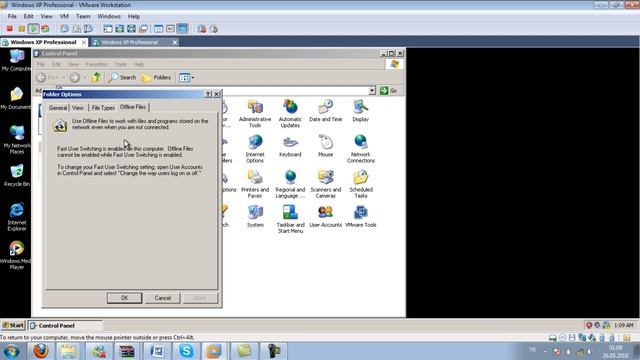This screenshot has width=640, height=360.
Task: Click Control Panel button in XP taskbar
Action: (x=65, y=325)
